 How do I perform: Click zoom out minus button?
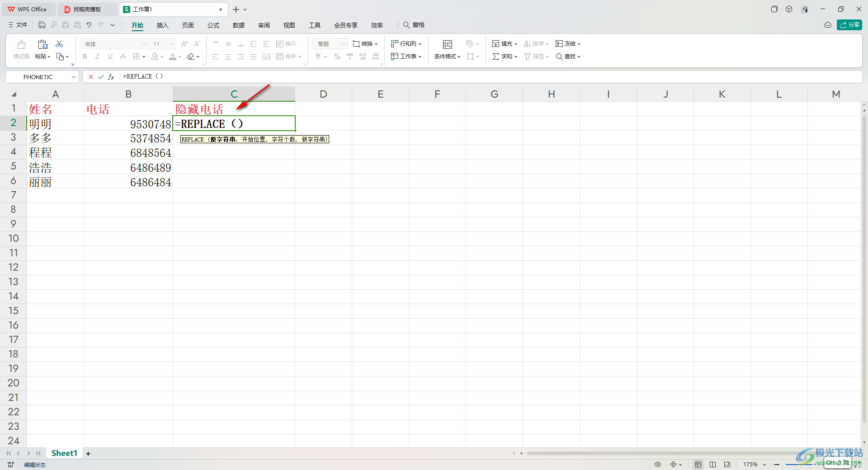point(777,465)
